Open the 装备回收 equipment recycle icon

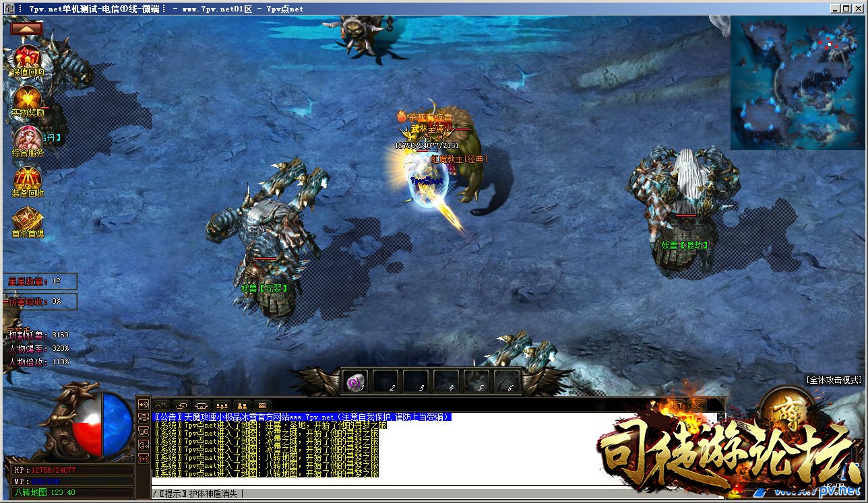click(x=28, y=181)
